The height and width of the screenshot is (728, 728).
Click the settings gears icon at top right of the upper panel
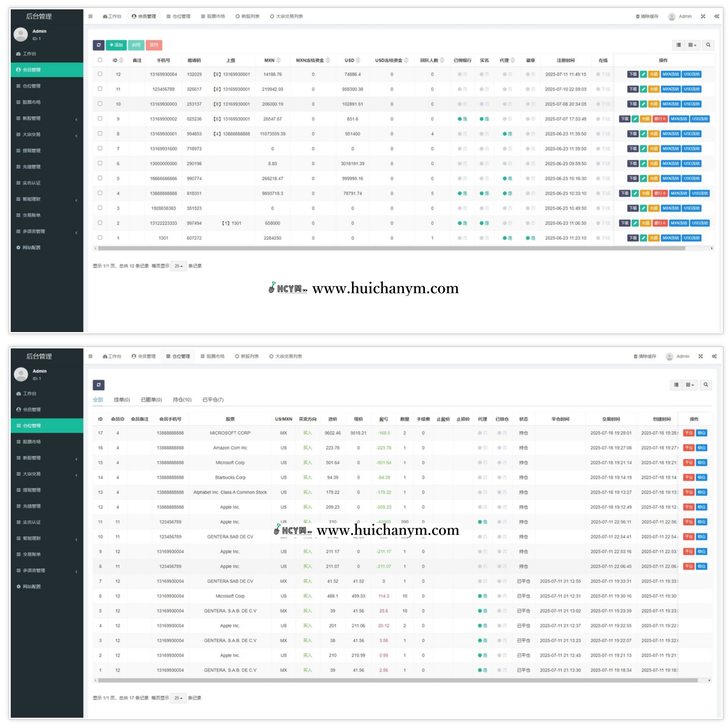point(716,16)
